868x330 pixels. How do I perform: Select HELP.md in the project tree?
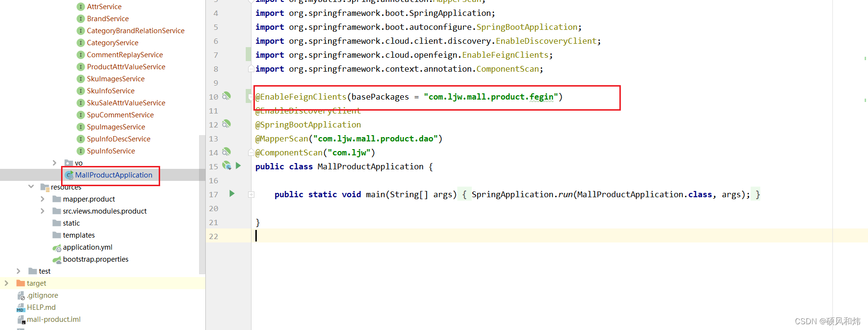coord(41,307)
